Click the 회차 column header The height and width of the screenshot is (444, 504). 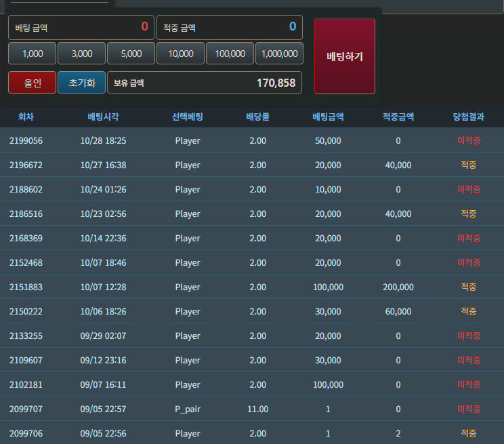pos(26,117)
